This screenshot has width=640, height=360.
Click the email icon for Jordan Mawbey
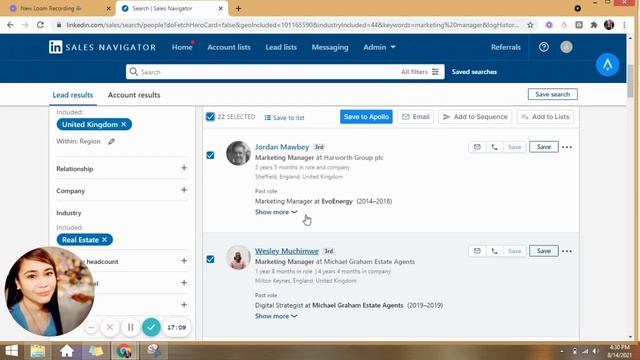(x=477, y=147)
